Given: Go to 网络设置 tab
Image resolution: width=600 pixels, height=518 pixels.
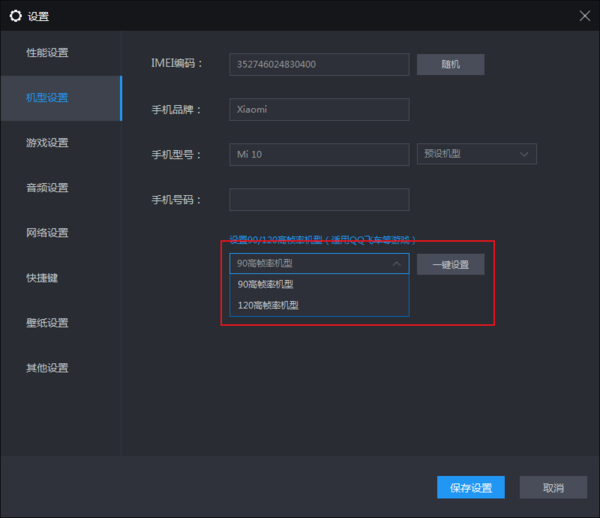Looking at the screenshot, I should (48, 233).
